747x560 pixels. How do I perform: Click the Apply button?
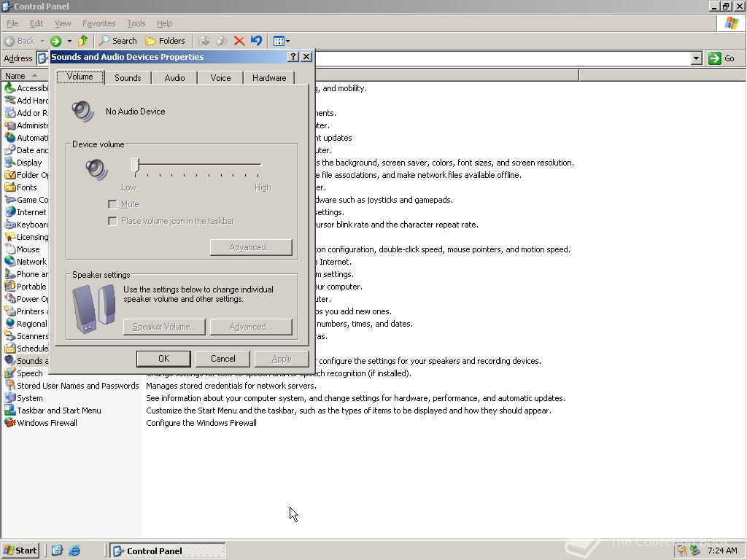pyautogui.click(x=282, y=359)
